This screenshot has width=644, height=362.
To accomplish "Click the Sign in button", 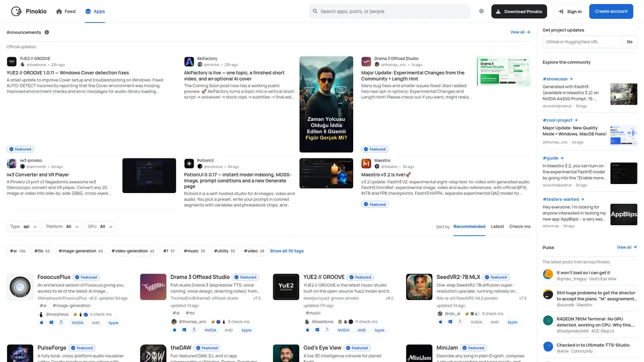I will [569, 12].
